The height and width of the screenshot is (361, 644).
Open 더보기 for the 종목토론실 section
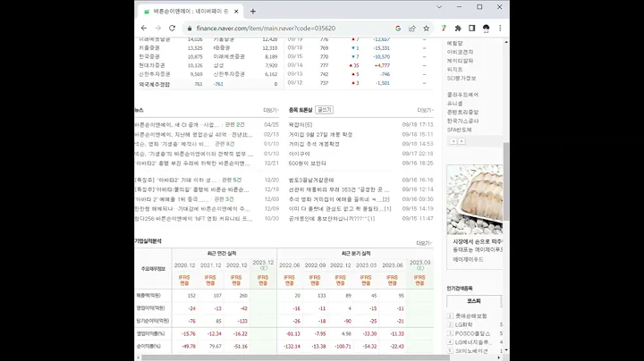[x=425, y=110]
